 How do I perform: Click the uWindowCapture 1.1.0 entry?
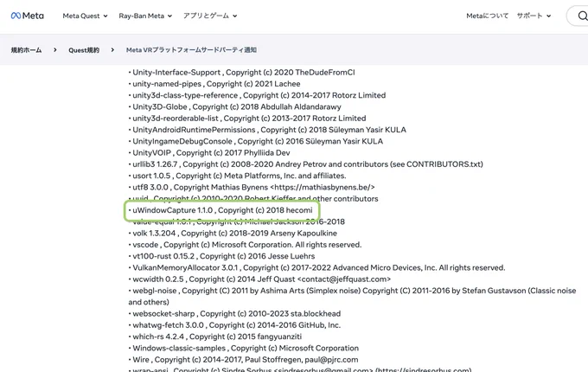[x=220, y=210]
